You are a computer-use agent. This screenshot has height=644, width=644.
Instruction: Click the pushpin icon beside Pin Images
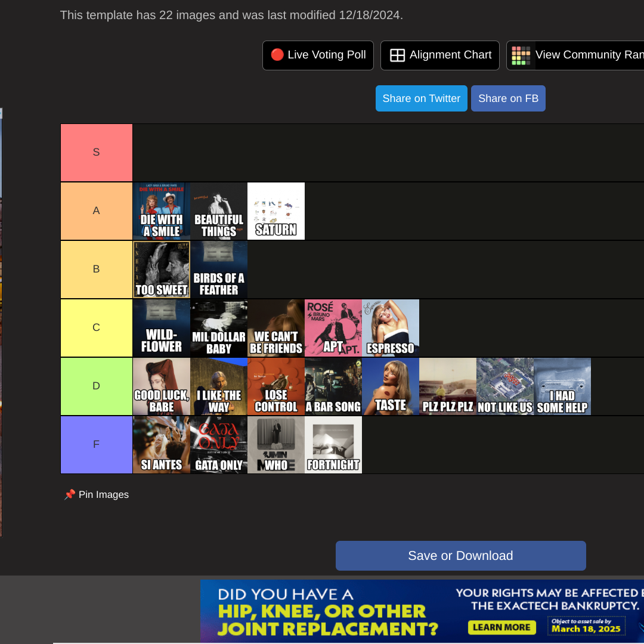(69, 494)
